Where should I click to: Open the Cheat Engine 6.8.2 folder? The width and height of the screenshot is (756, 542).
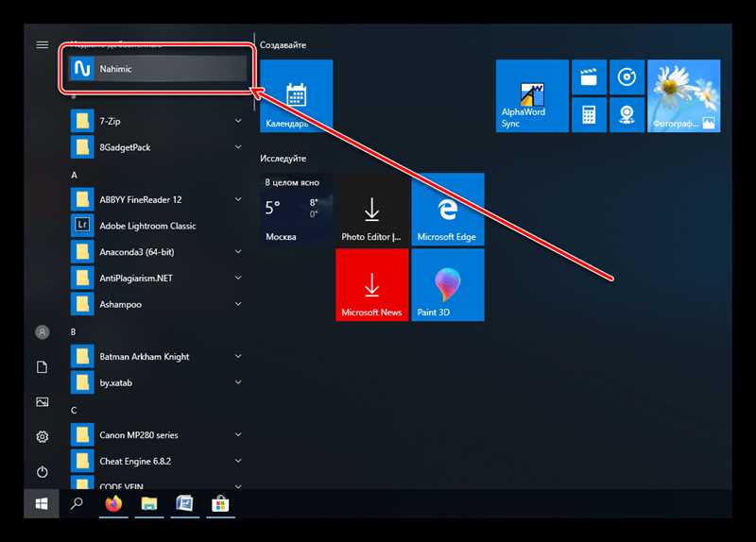pos(158,461)
